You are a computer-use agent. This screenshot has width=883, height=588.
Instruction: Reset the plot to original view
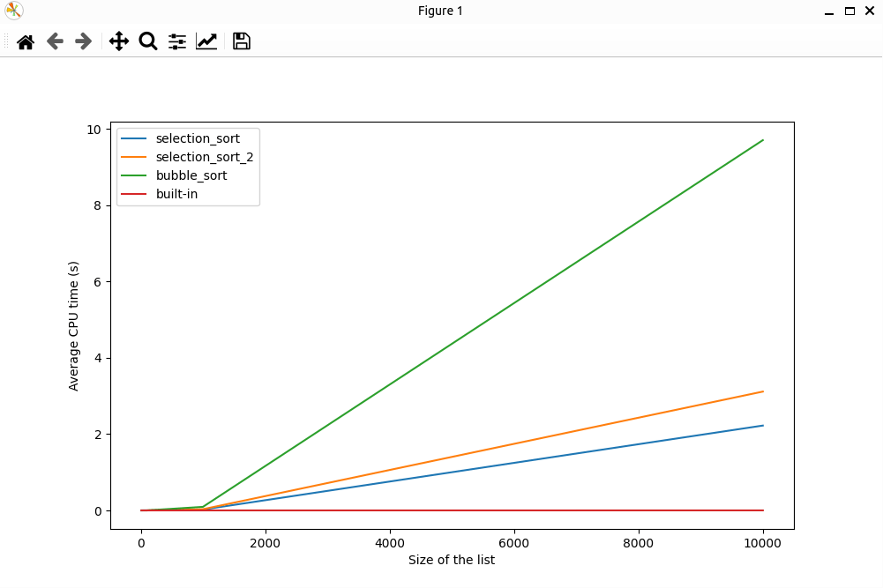pyautogui.click(x=26, y=41)
